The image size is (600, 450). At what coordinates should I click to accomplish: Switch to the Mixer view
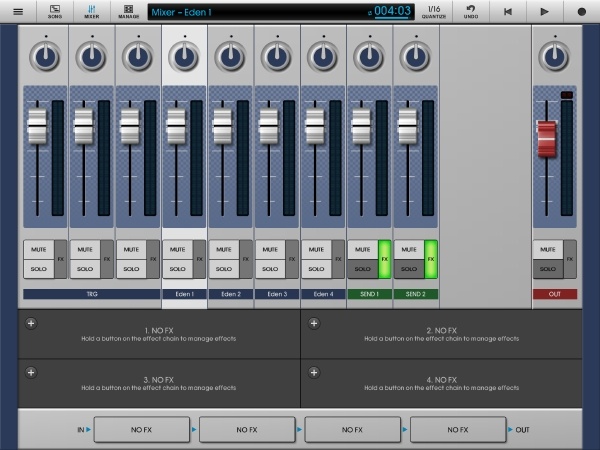pyautogui.click(x=92, y=11)
